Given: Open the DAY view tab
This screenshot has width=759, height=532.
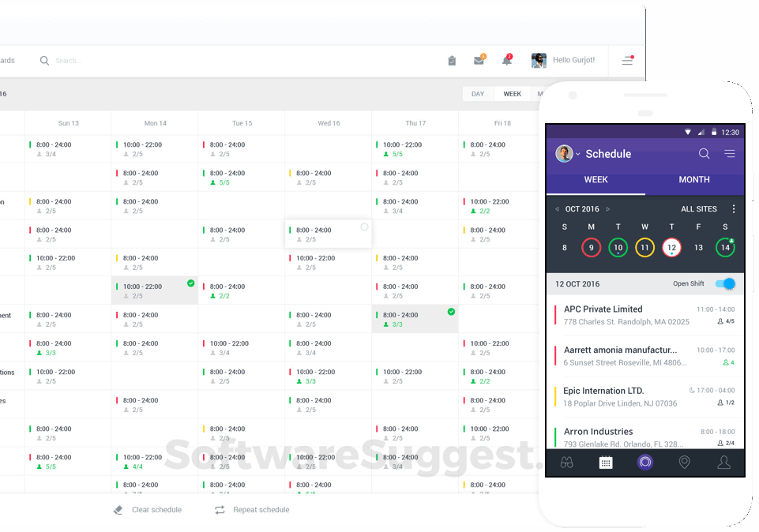Looking at the screenshot, I should 477,93.
